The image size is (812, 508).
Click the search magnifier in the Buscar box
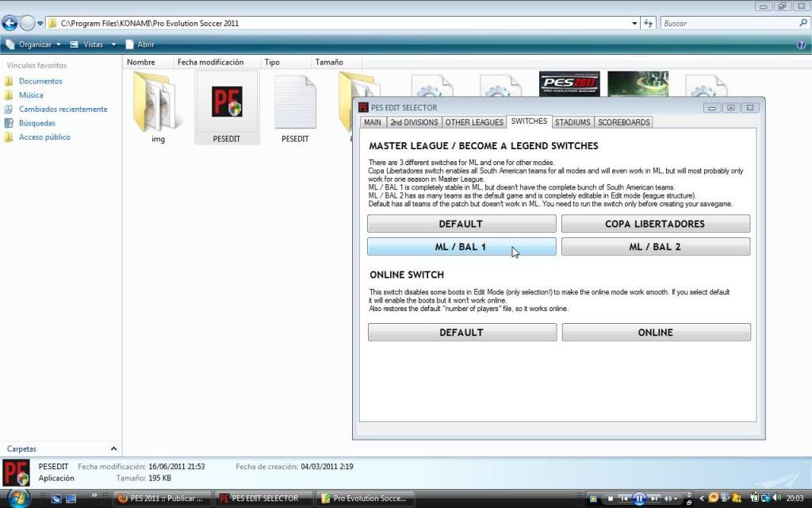[802, 23]
